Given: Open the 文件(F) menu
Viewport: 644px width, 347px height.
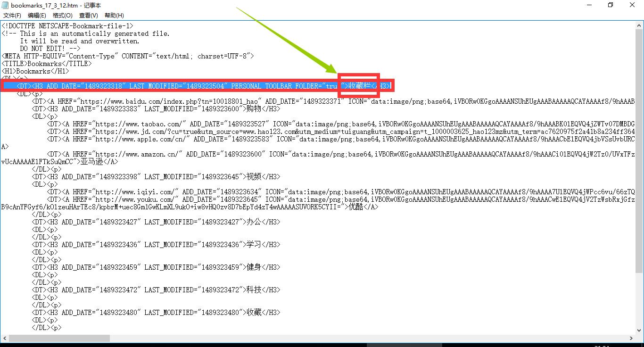Looking at the screenshot, I should [x=12, y=16].
